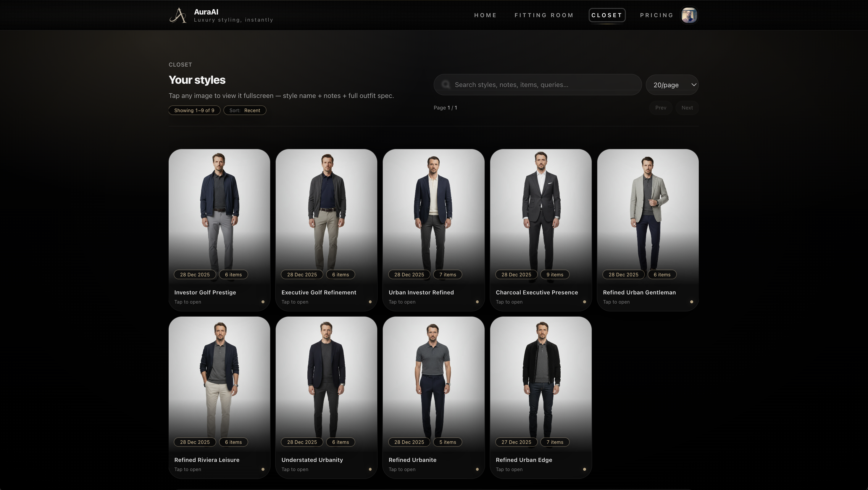Change ordering via the Sort: Recent chip
The height and width of the screenshot is (490, 868).
245,110
